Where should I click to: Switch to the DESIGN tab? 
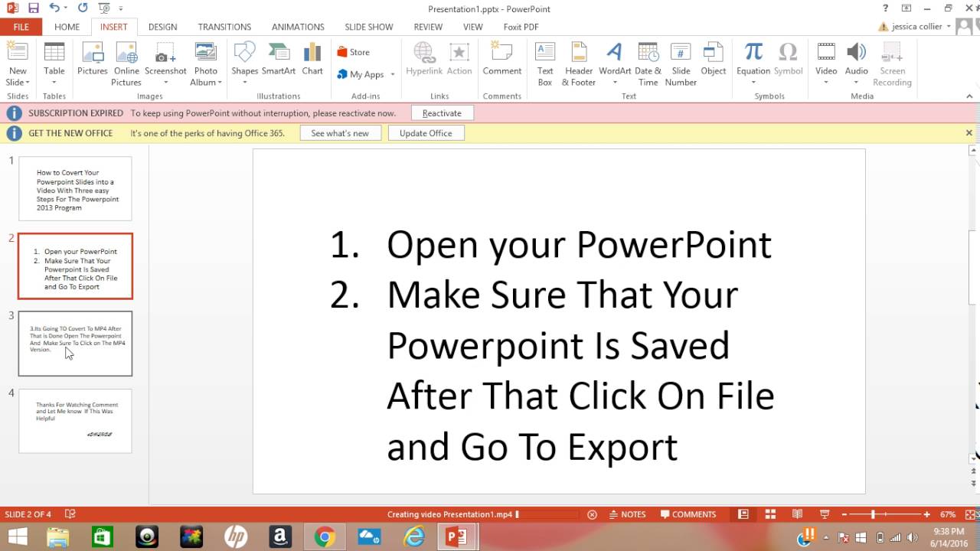163,27
